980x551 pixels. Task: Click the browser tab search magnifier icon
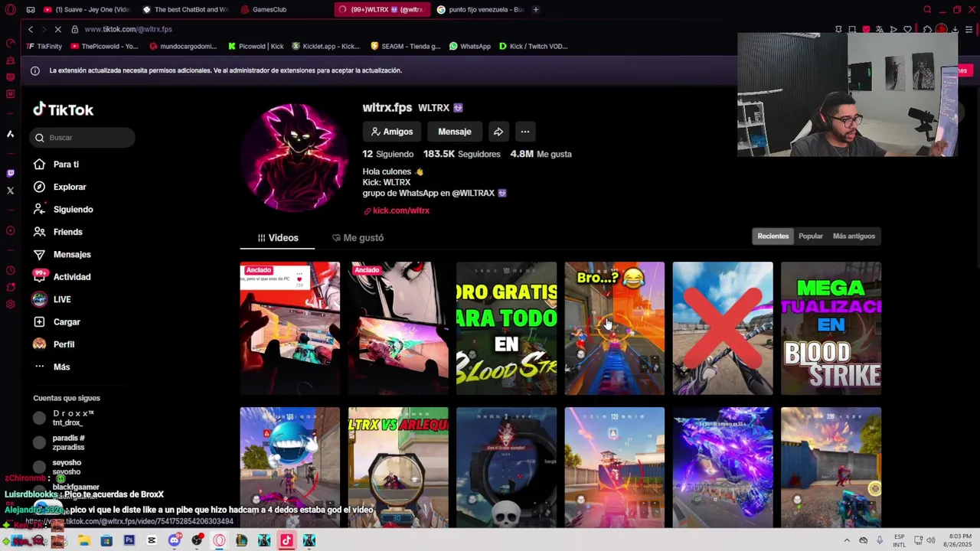coord(927,9)
